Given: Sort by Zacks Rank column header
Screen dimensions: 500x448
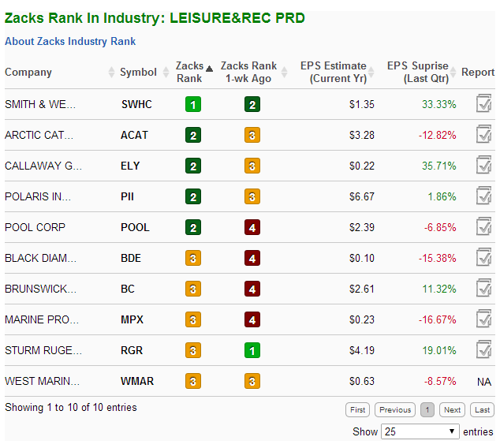Looking at the screenshot, I should [194, 72].
